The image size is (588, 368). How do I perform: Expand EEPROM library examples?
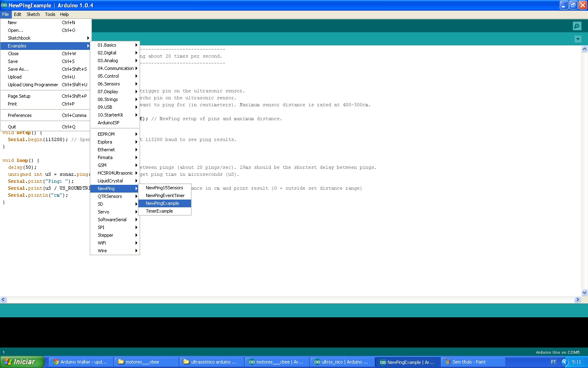pyautogui.click(x=115, y=134)
